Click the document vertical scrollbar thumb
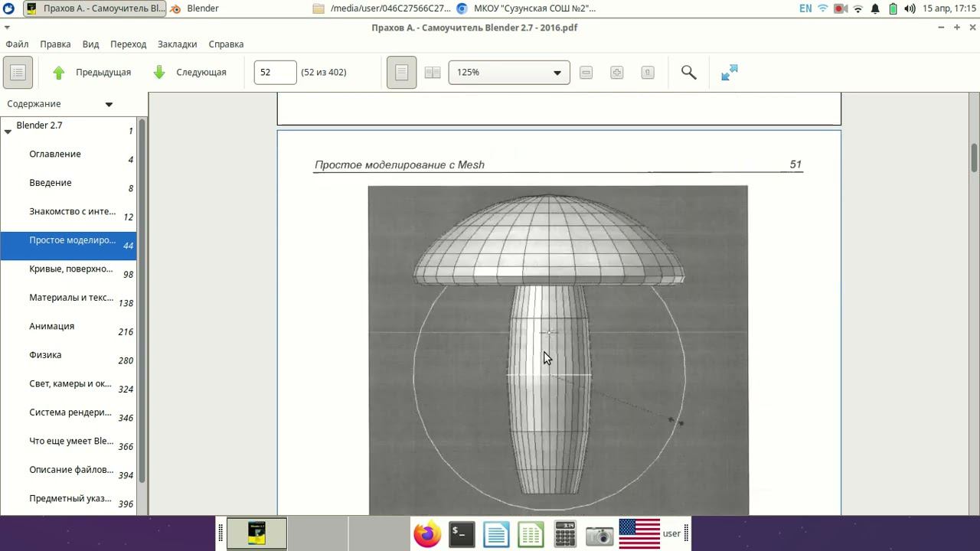 [974, 157]
